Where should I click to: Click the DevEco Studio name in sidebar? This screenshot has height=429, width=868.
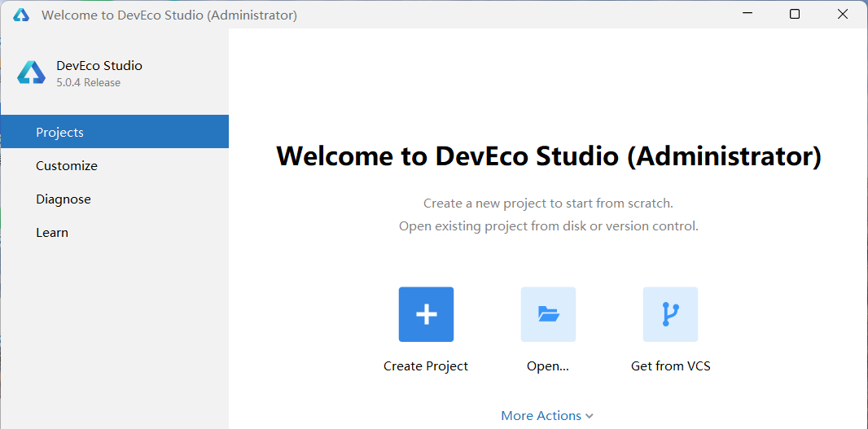tap(99, 65)
